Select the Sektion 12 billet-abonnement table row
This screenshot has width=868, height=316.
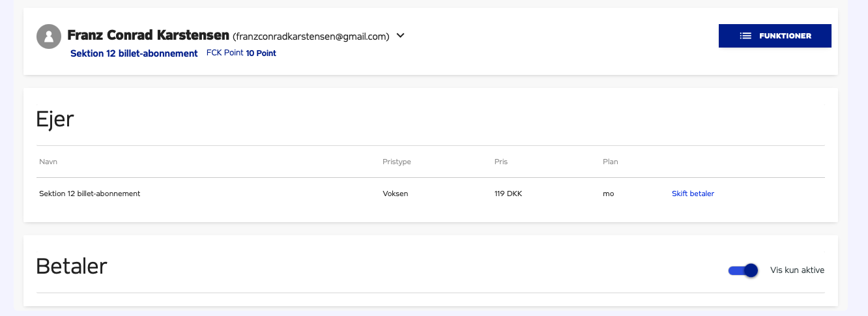pos(431,194)
